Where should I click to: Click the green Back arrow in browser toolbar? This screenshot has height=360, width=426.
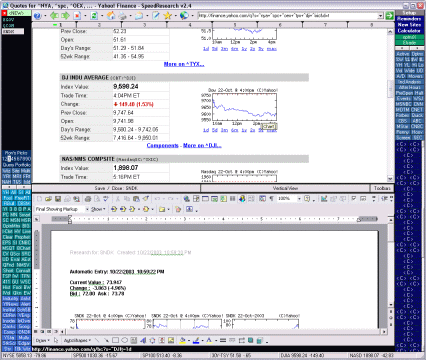click(x=54, y=15)
